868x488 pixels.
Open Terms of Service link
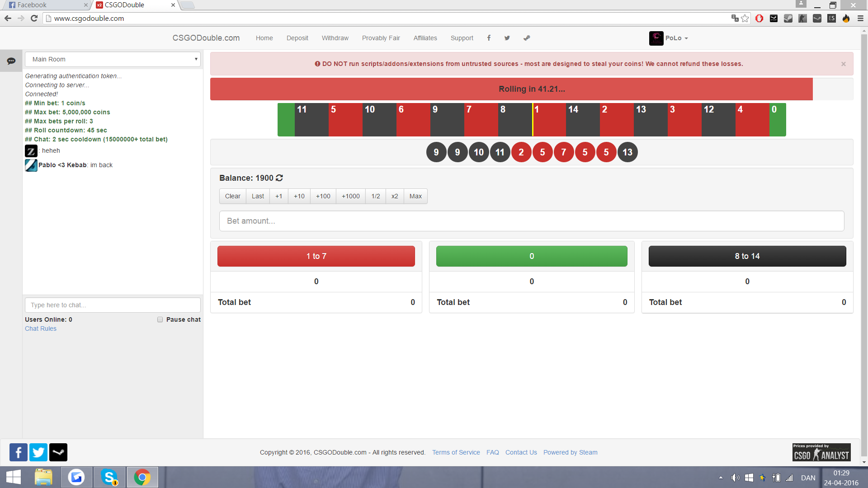click(x=456, y=452)
